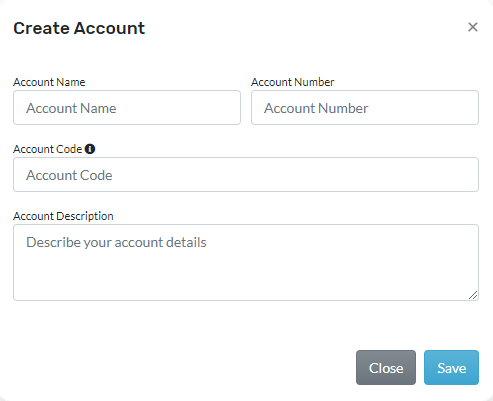Click the Account Name label text
493x401 pixels.
coord(49,82)
